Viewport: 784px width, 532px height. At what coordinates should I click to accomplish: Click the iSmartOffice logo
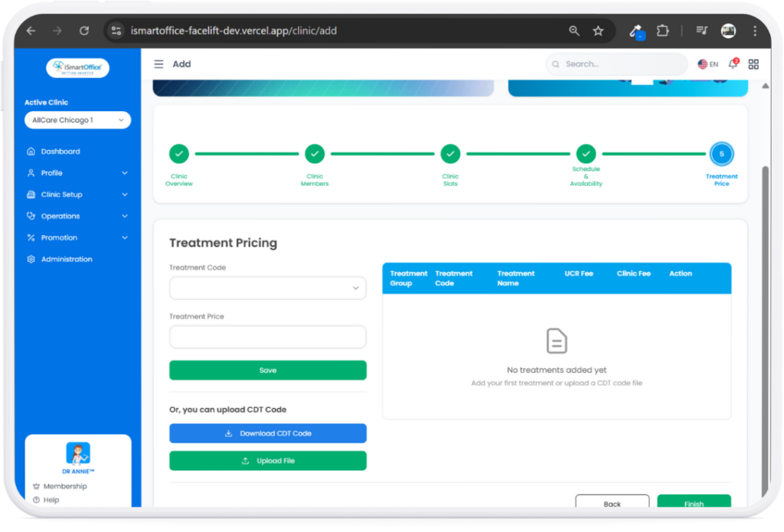tap(77, 68)
